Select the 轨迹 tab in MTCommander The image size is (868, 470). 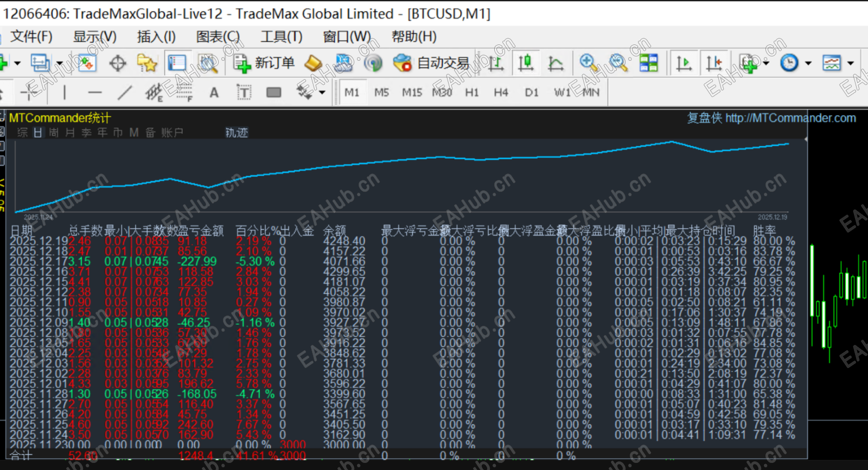click(237, 133)
